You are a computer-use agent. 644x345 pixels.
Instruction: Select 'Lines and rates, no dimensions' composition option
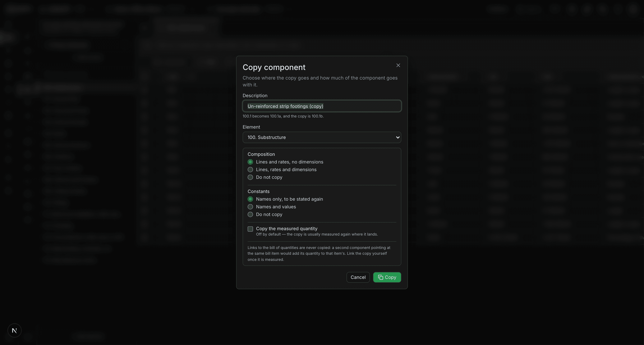click(250, 162)
